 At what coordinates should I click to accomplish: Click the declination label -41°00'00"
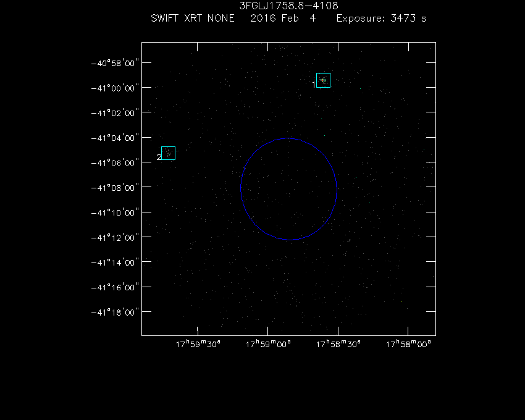coord(115,88)
